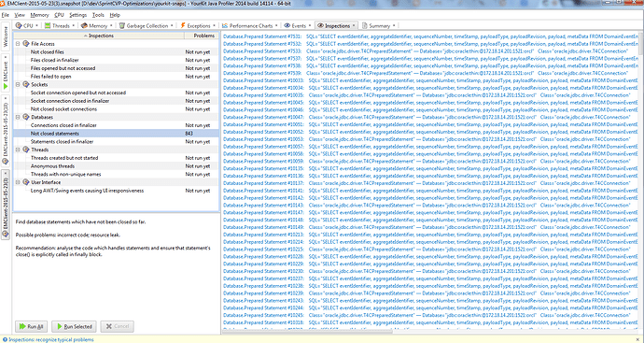644x343 pixels.
Task: Open the Memory menu in menu bar
Action: coord(39,15)
